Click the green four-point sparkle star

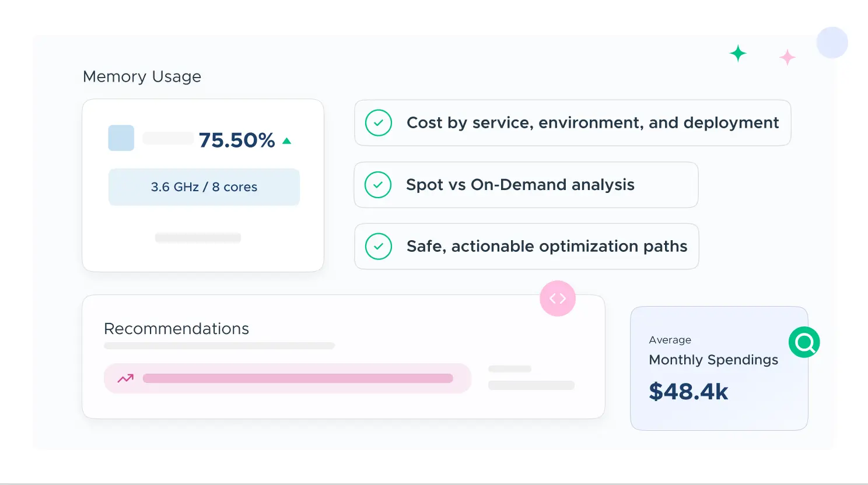[x=738, y=54]
